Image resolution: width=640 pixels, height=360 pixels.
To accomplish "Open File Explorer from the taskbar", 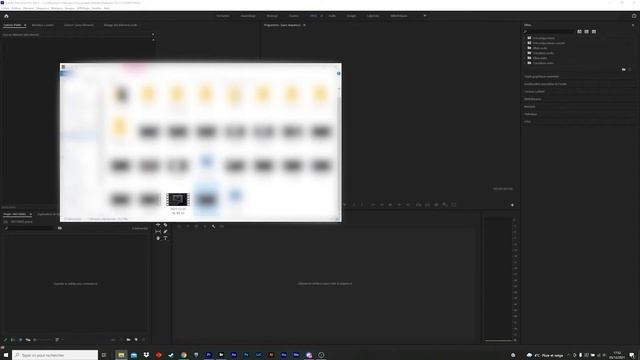I will [x=121, y=355].
